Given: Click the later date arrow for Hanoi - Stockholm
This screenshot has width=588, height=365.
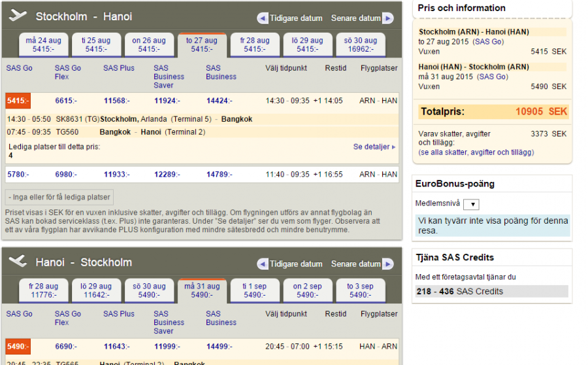Looking at the screenshot, I should click(x=388, y=264).
